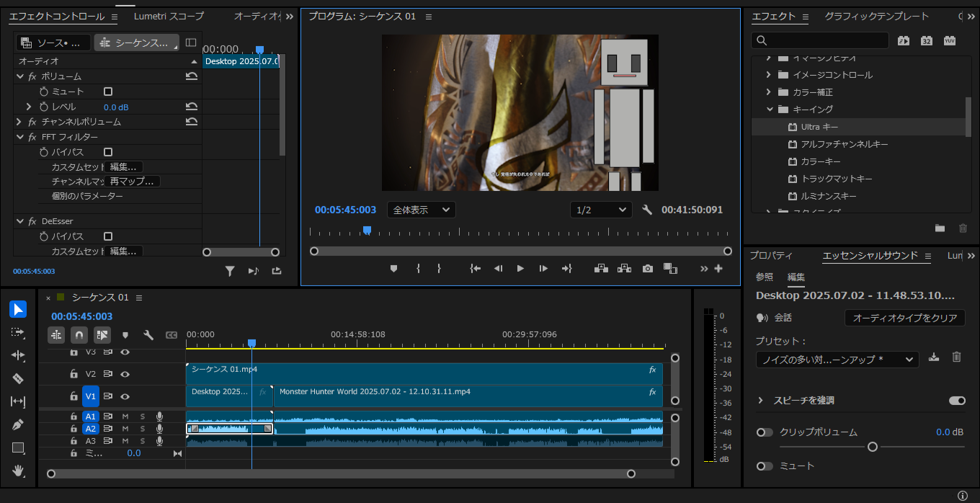Reset the チャンネルボリューム effect
The image size is (980, 503).
click(x=192, y=122)
